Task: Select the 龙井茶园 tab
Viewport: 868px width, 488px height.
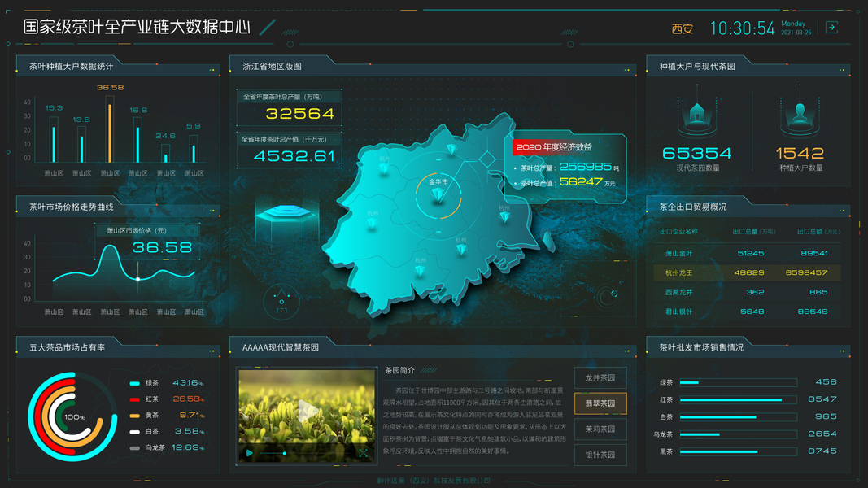Action: (x=599, y=377)
